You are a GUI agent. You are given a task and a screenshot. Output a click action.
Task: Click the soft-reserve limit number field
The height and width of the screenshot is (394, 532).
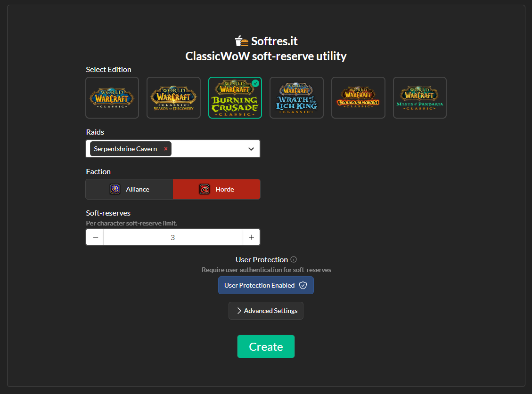point(172,237)
